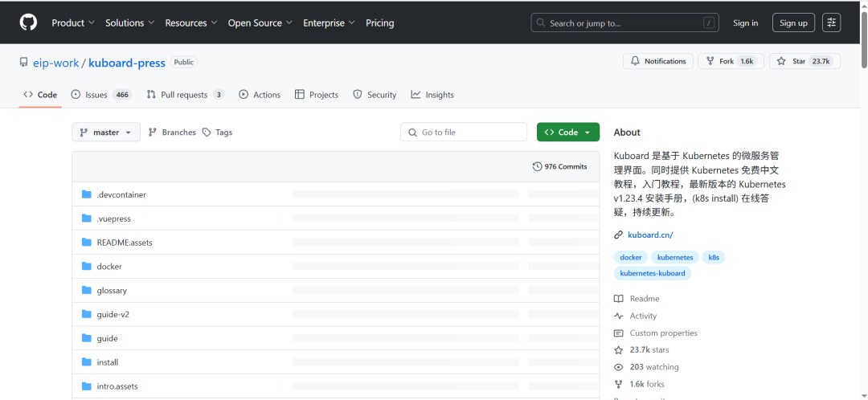Open the master branch selector dropdown
This screenshot has height=400, width=868.
106,133
